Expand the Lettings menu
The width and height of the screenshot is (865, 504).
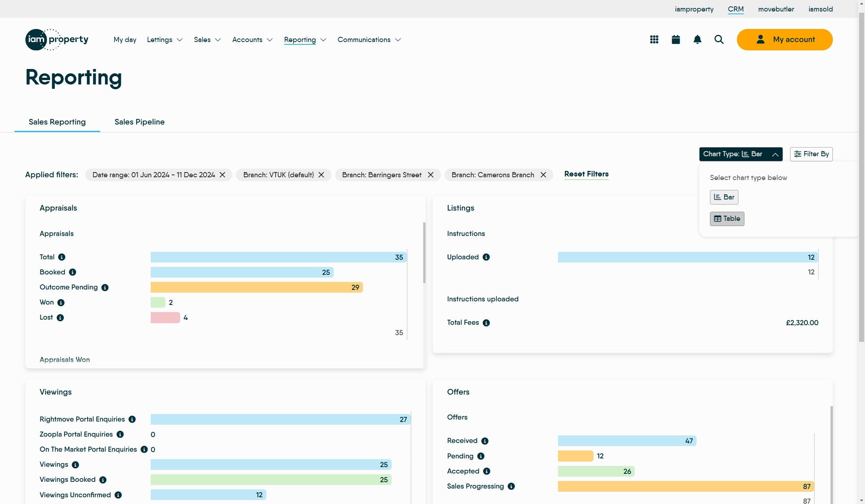click(165, 40)
